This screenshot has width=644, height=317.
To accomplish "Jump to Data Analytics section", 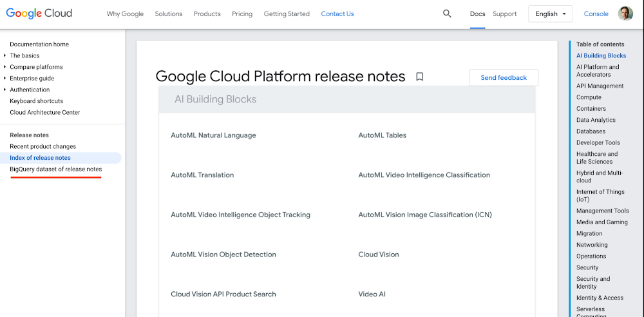I will point(596,120).
